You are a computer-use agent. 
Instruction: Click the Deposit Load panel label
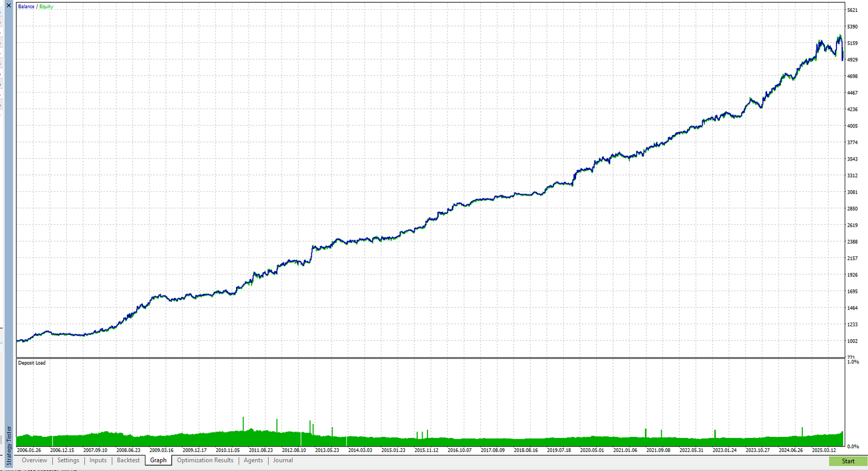(32, 363)
